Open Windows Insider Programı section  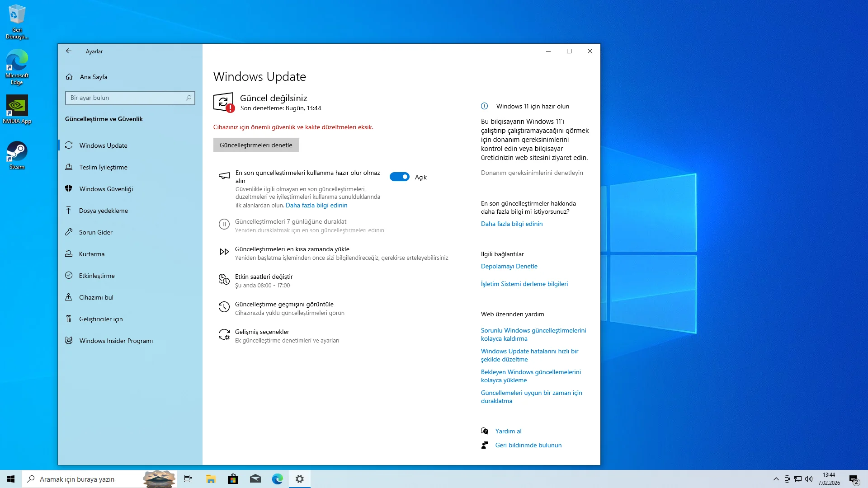click(116, 341)
